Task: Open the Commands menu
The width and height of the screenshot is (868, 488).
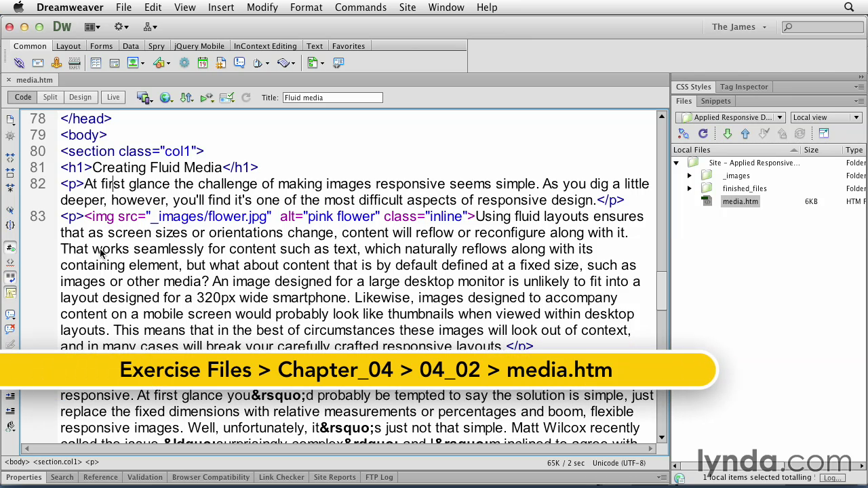Action: click(361, 7)
